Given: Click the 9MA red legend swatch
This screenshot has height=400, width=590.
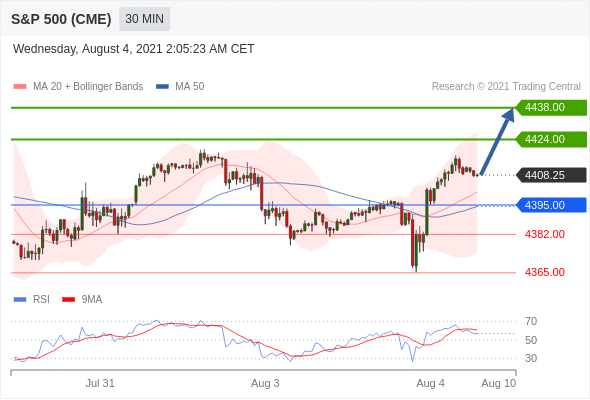Looking at the screenshot, I should (68, 300).
